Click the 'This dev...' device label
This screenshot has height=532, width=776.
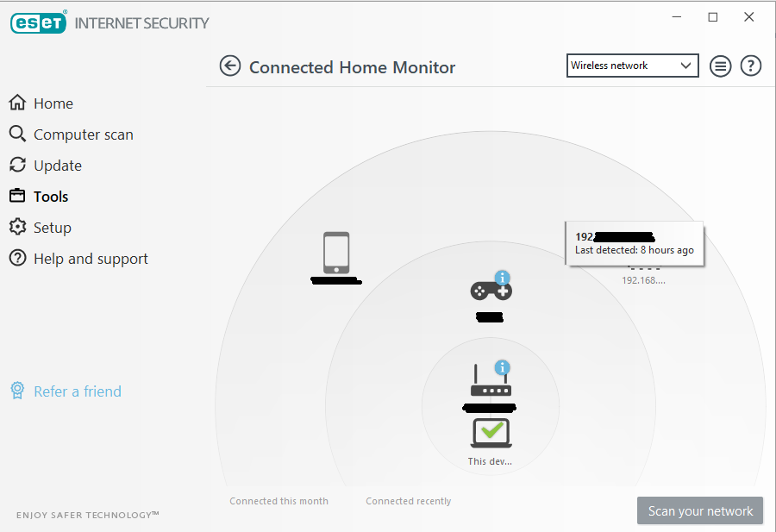tap(490, 461)
